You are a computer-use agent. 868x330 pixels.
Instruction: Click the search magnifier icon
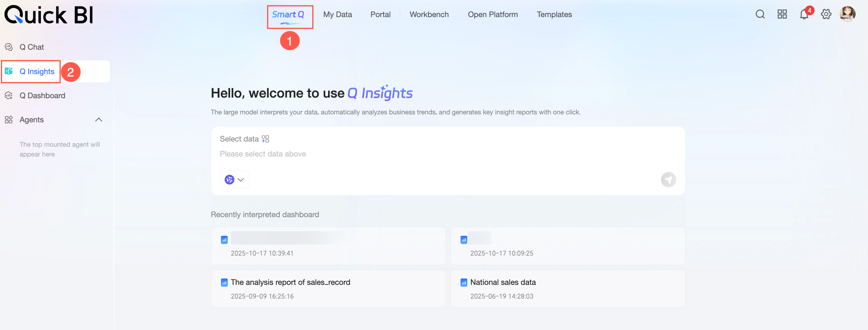coord(760,14)
